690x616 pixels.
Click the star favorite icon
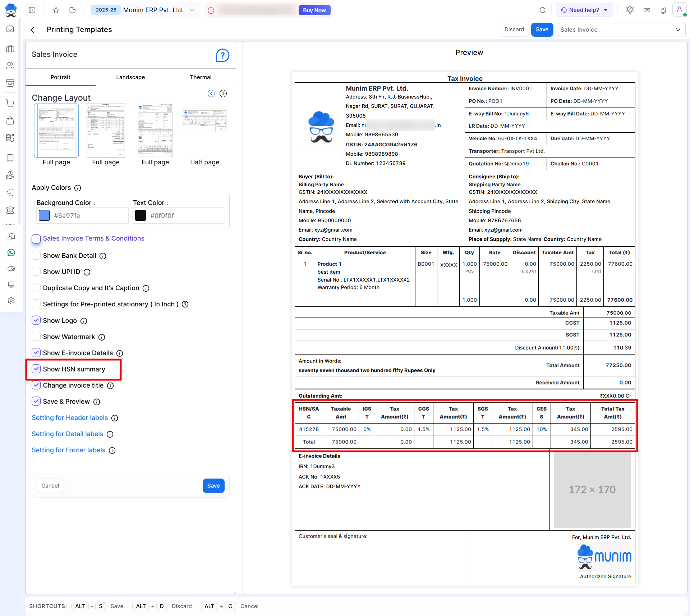pyautogui.click(x=56, y=10)
